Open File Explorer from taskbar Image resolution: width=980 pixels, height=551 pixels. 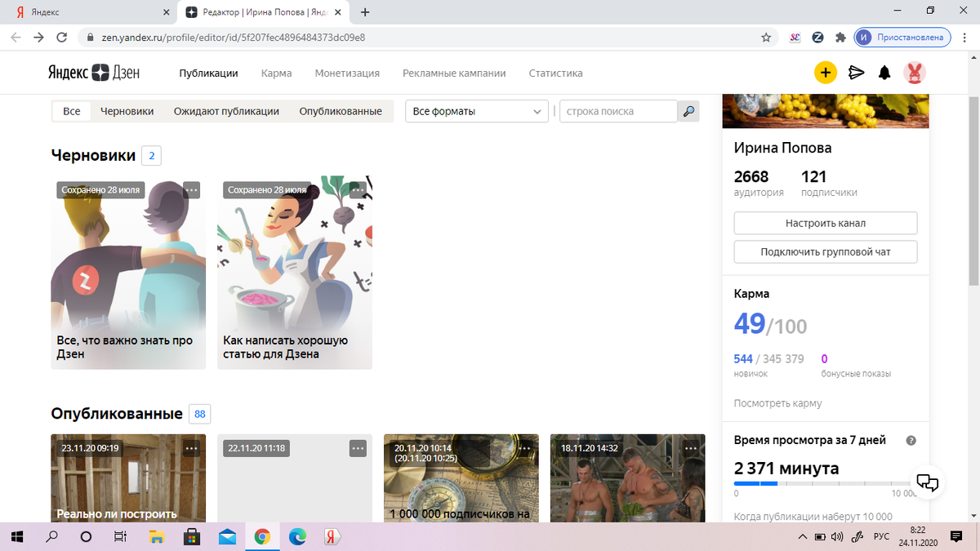tap(157, 537)
